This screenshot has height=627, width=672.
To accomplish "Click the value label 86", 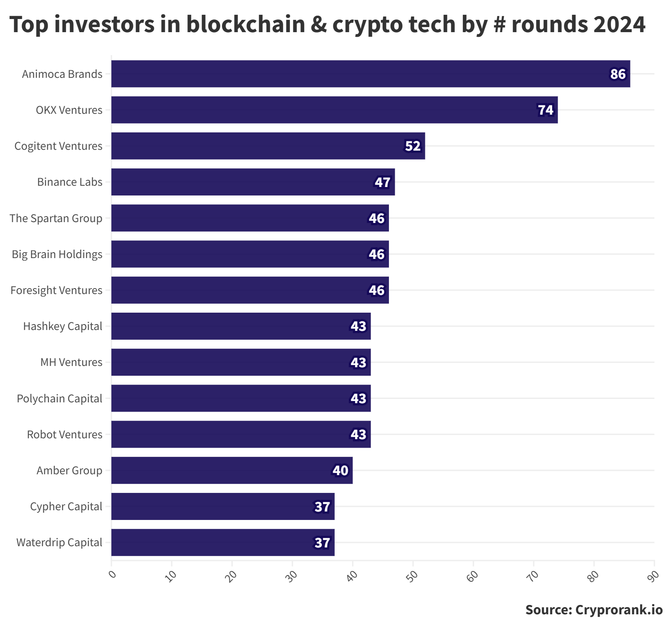I will [618, 74].
